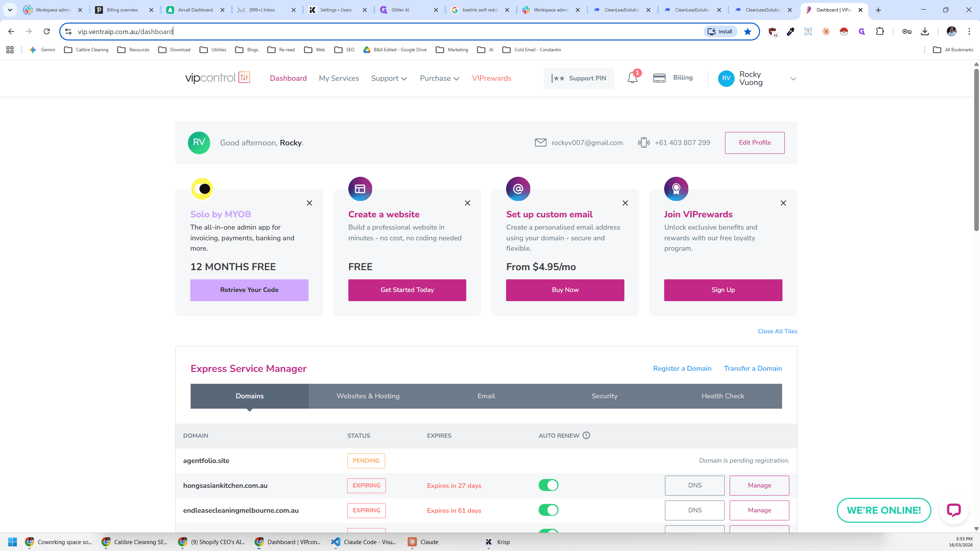
Task: Click the email envelope icon beside rockyv007@gmail.com
Action: 541,143
